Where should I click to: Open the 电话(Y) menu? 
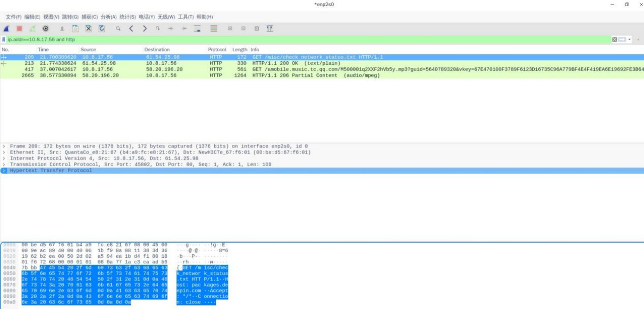tap(147, 17)
